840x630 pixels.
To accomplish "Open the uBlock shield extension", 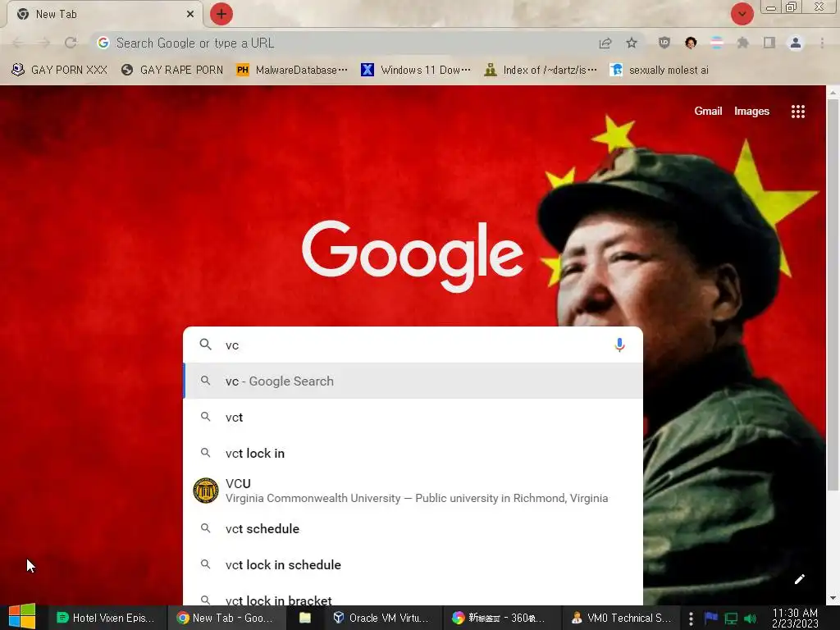I will coord(664,43).
